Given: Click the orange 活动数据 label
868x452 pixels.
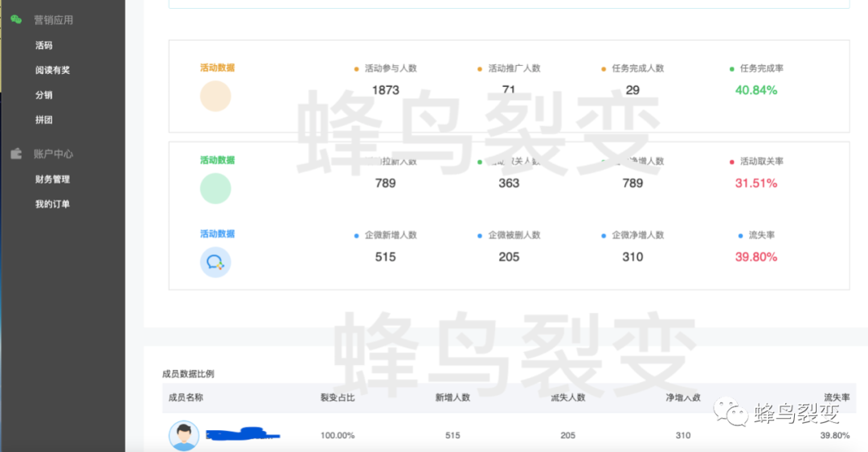Looking at the screenshot, I should (218, 68).
